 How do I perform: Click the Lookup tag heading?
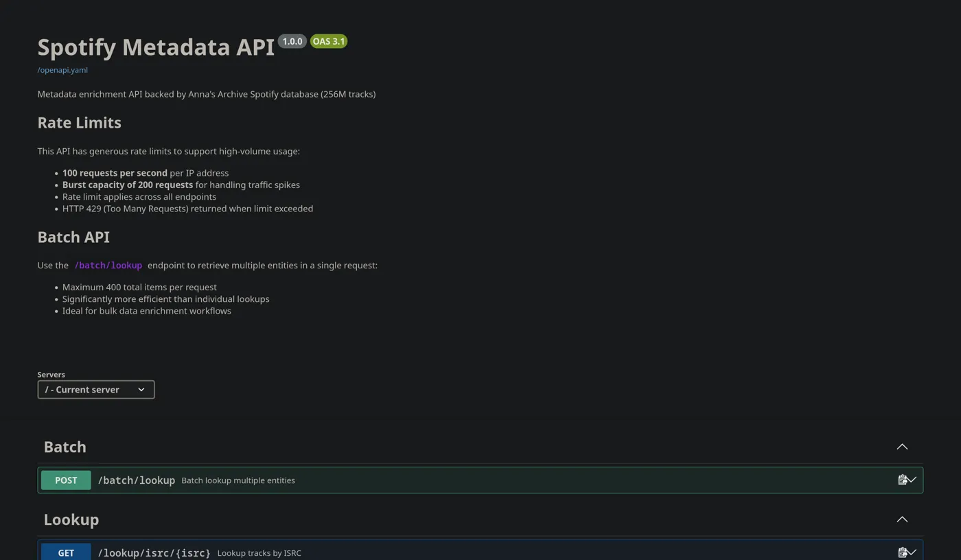coord(71,520)
